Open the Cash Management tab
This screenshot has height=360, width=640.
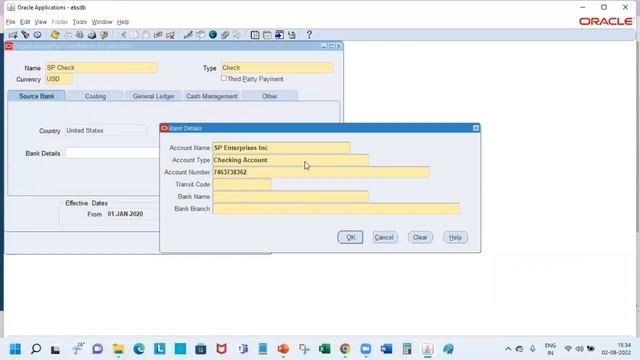pyautogui.click(x=211, y=96)
